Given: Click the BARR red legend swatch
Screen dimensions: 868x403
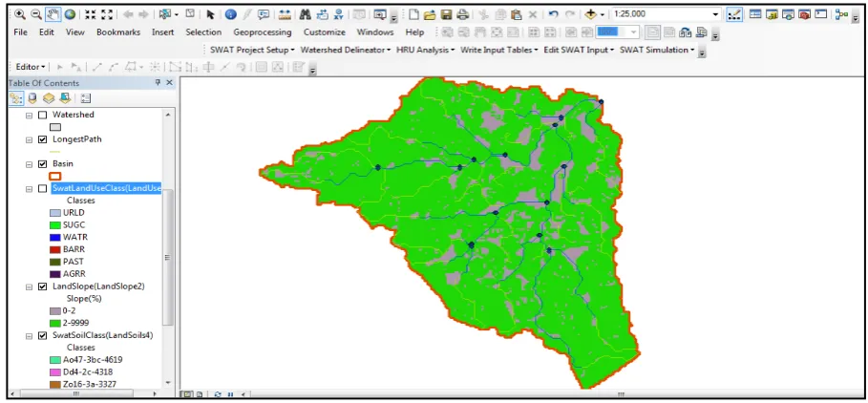Looking at the screenshot, I should (54, 249).
